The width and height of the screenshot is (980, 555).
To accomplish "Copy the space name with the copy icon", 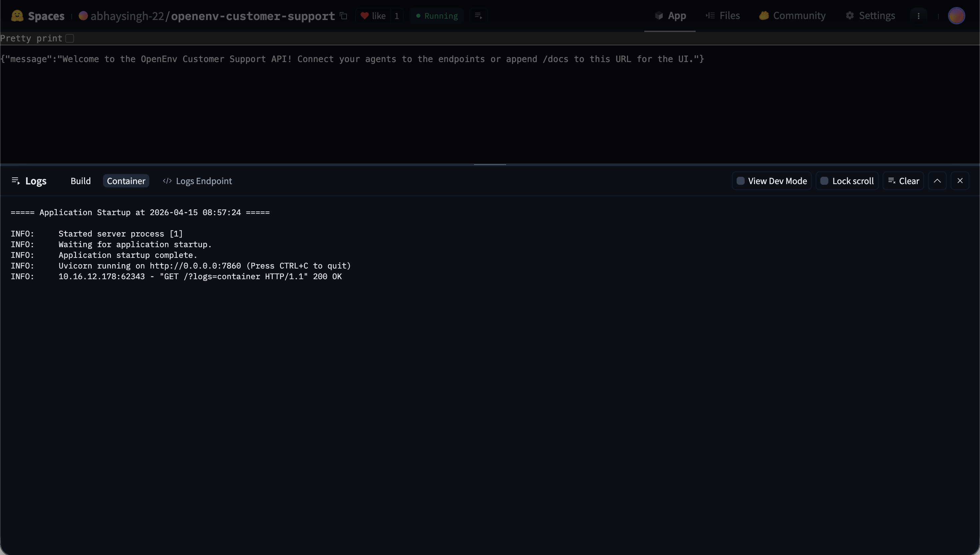I will (344, 16).
